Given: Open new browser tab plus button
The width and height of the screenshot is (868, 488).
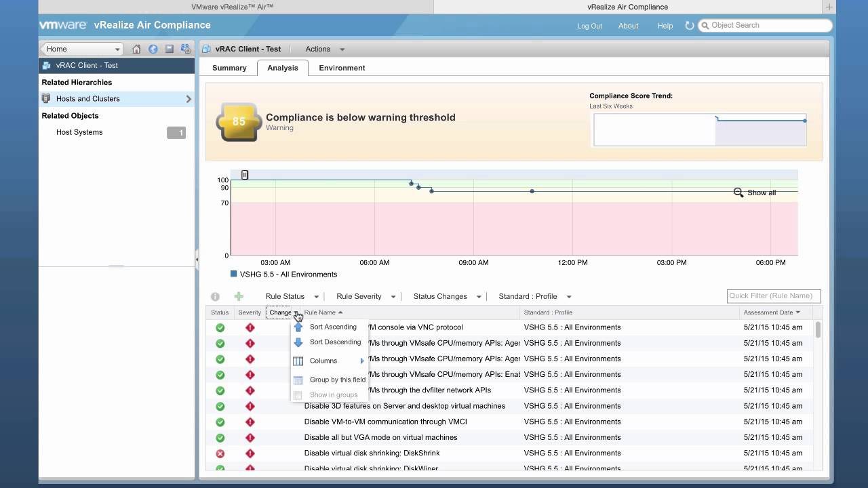Looking at the screenshot, I should tap(829, 7).
